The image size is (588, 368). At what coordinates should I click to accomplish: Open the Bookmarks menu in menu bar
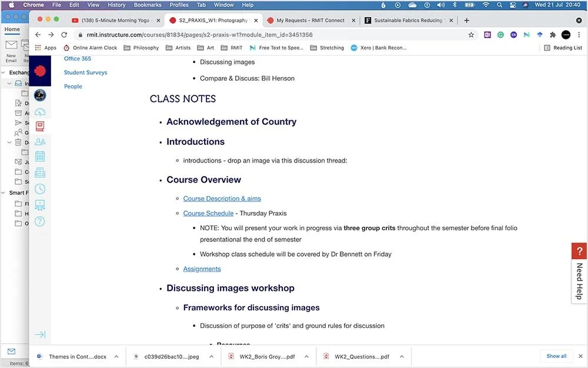148,5
